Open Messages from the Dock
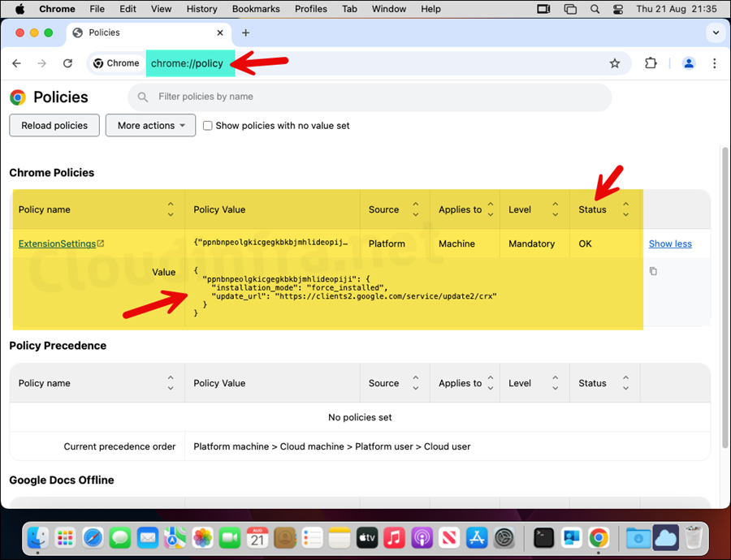This screenshot has width=731, height=560. click(x=120, y=537)
